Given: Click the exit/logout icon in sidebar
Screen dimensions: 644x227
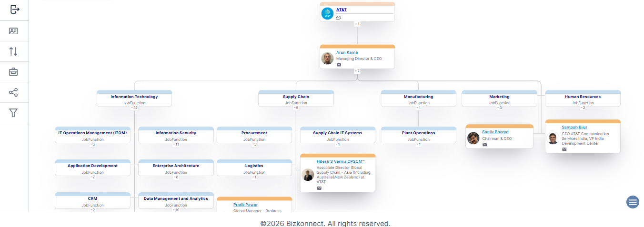Looking at the screenshot, I should coord(15,10).
